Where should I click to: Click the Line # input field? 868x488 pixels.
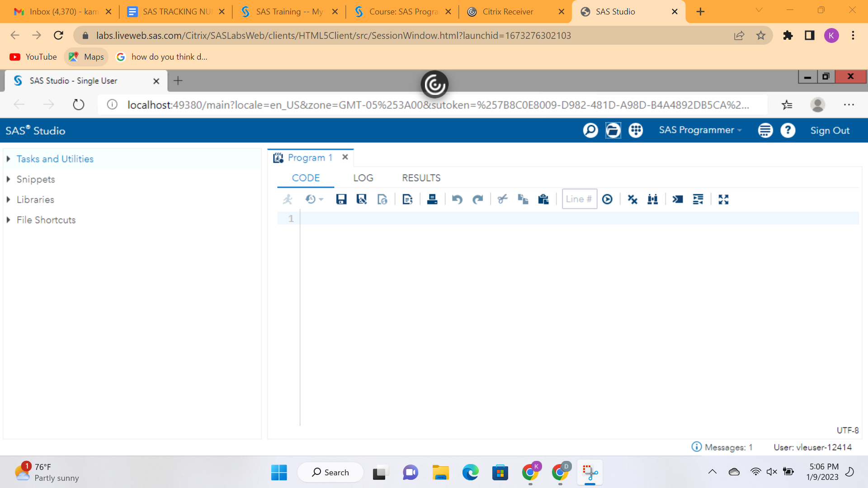[579, 199]
